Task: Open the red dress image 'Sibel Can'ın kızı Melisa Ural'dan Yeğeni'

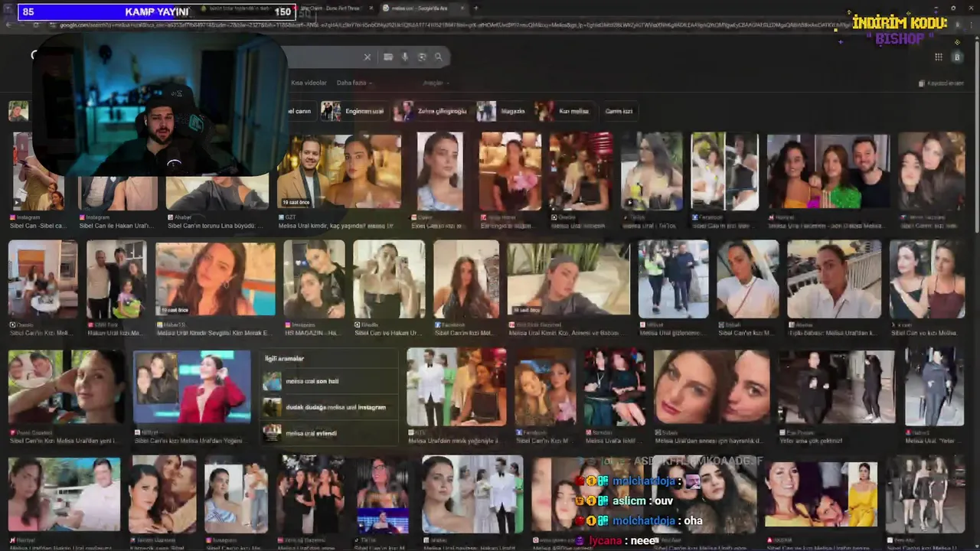Action: pos(192,387)
